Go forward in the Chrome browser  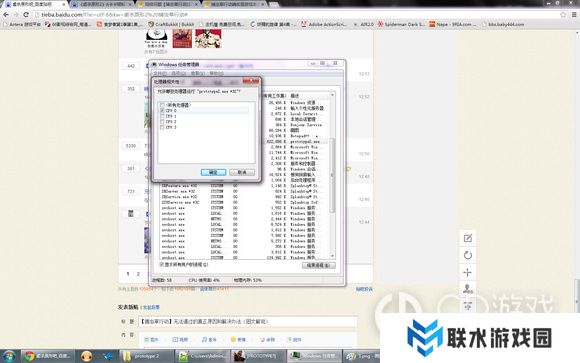16,15
